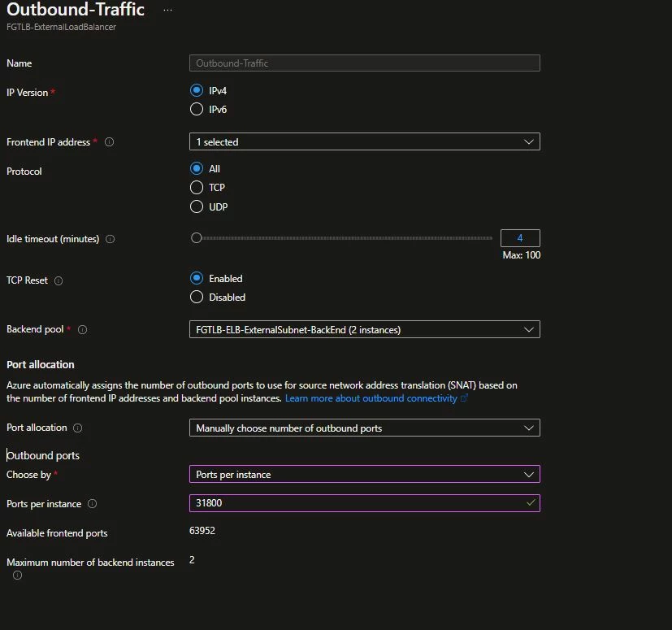This screenshot has height=630, width=672.
Task: Click the Maximum number of backend instances value 2
Action: tap(192, 560)
